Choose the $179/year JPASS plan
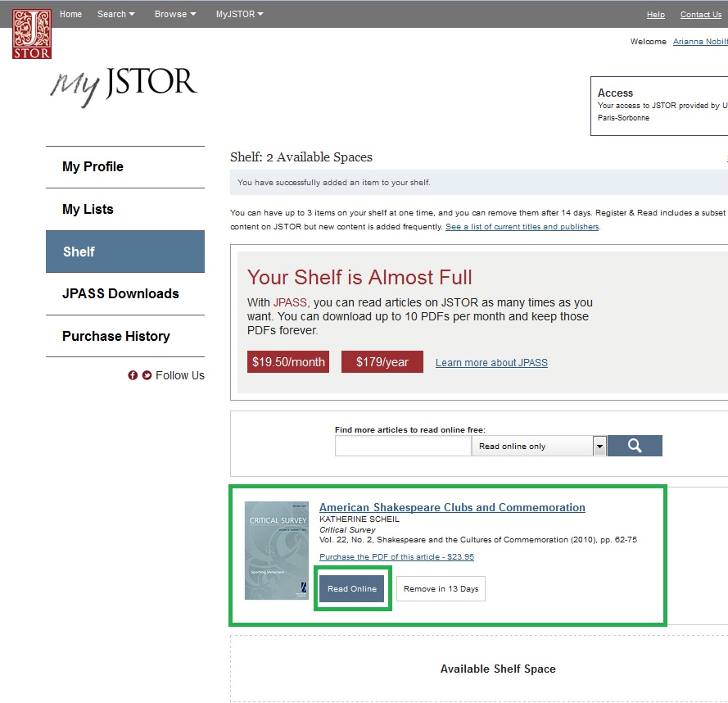The height and width of the screenshot is (703, 728). 382,362
